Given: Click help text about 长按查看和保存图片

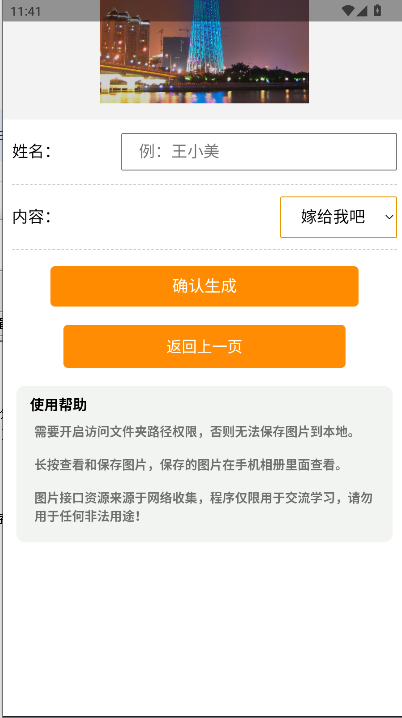Looking at the screenshot, I should point(188,465).
